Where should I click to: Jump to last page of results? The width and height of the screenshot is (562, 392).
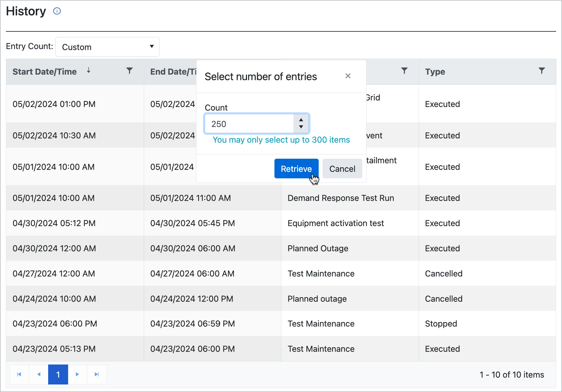click(97, 374)
